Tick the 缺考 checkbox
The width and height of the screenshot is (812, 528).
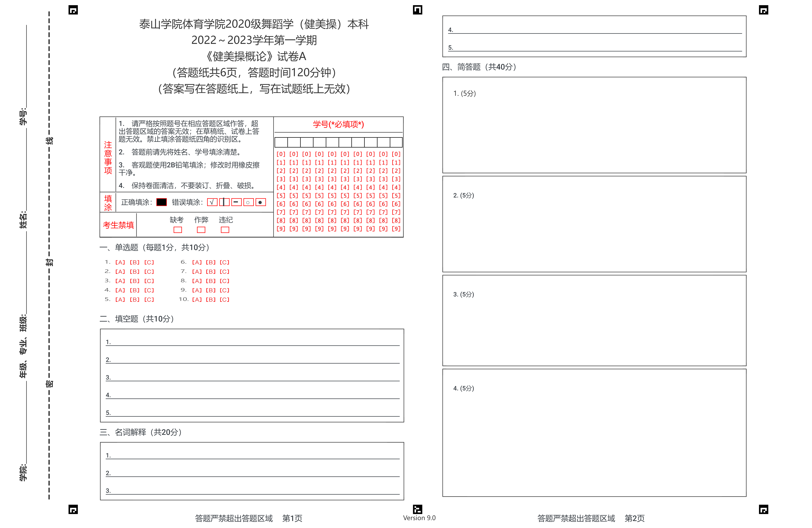click(178, 230)
